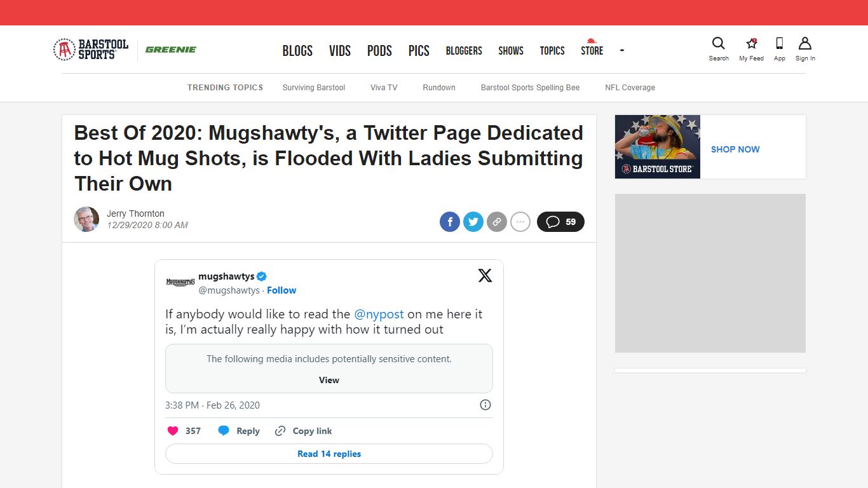Open the STORE menu item

point(592,50)
